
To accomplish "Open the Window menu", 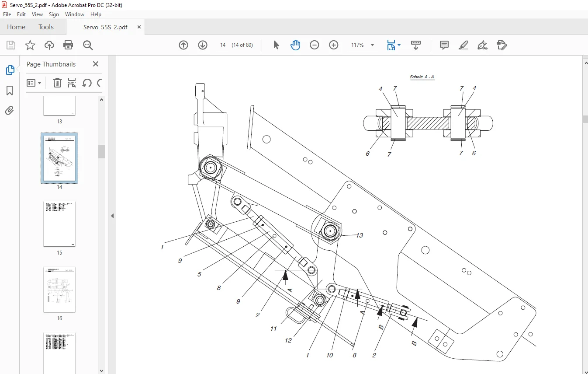I will (75, 14).
